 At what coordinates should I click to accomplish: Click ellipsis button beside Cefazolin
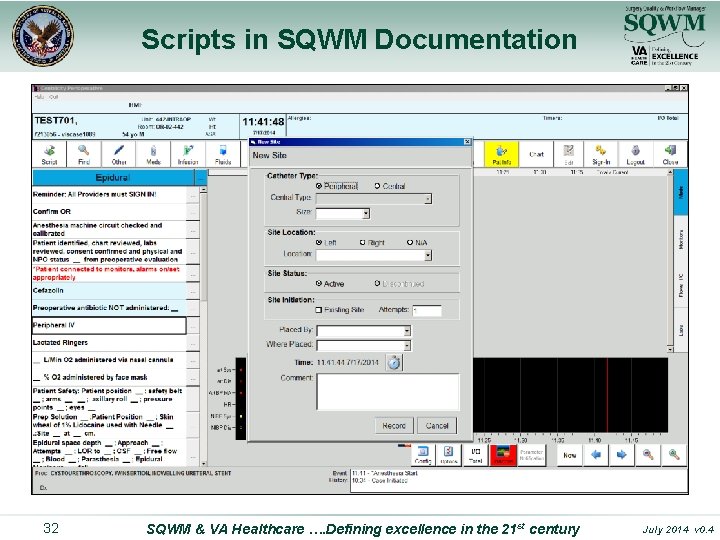pos(193,291)
